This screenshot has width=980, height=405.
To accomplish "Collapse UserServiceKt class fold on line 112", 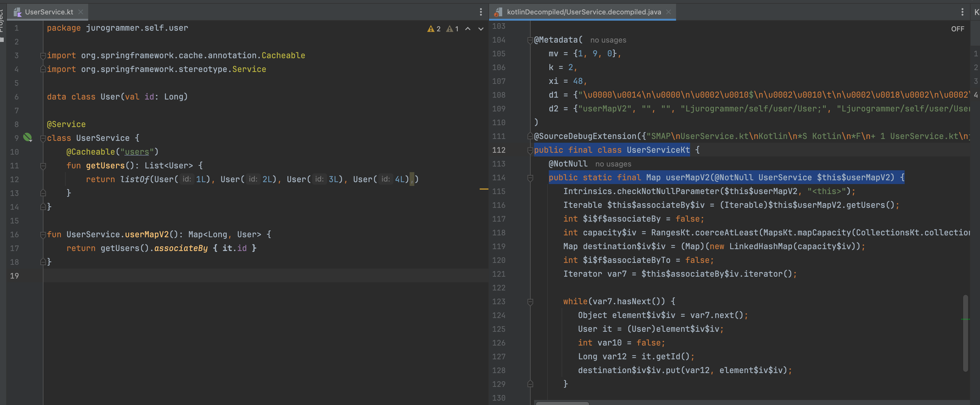I will pos(530,150).
